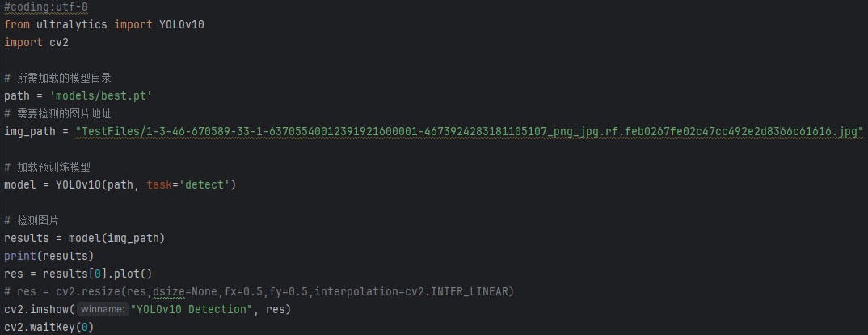Click the comment 所需加载的模型目录

point(63,78)
